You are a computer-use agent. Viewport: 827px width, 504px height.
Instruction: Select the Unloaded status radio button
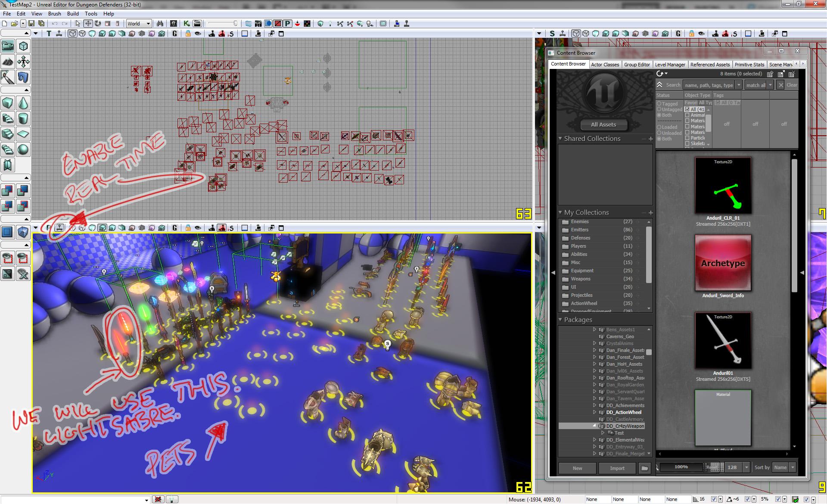tap(659, 133)
